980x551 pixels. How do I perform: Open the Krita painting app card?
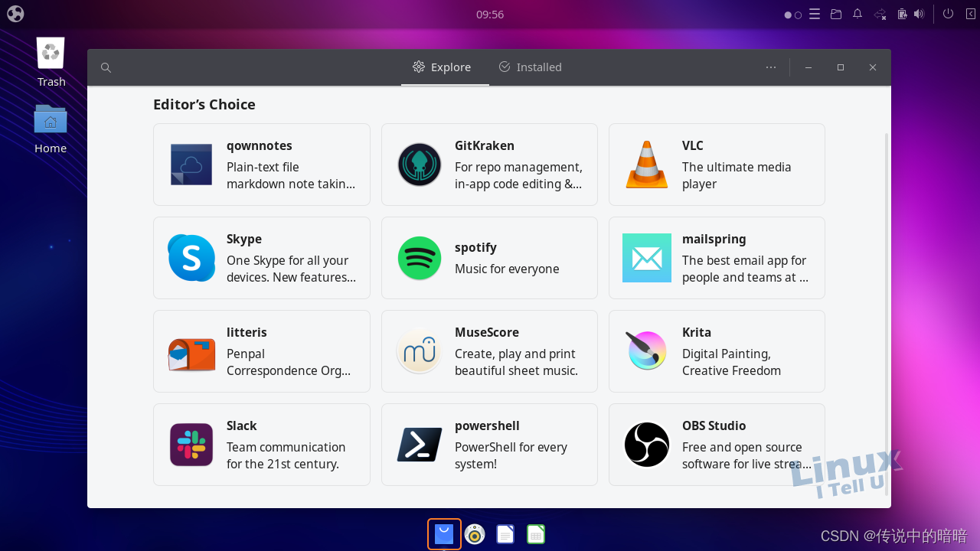click(717, 351)
